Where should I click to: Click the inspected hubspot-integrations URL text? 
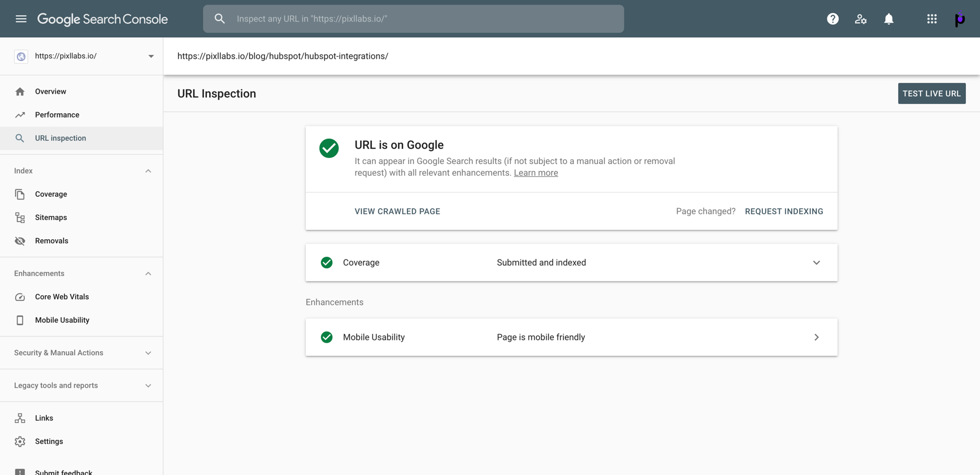point(283,56)
